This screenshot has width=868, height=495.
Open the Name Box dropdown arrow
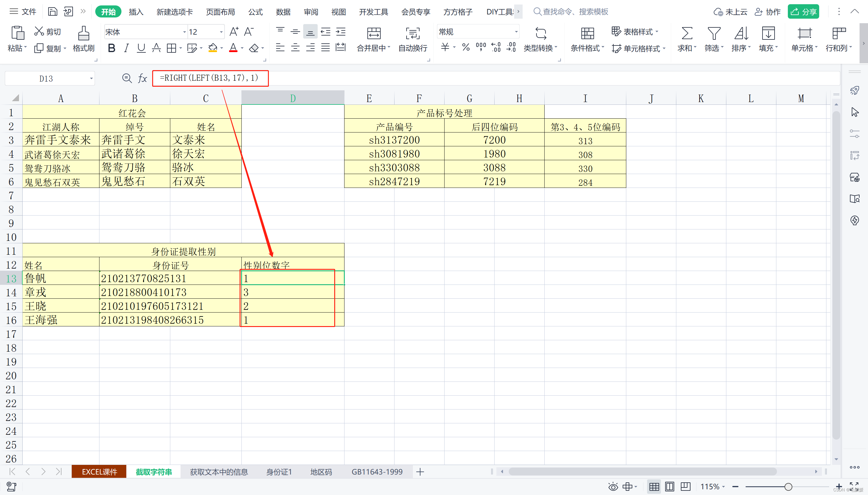(x=91, y=79)
